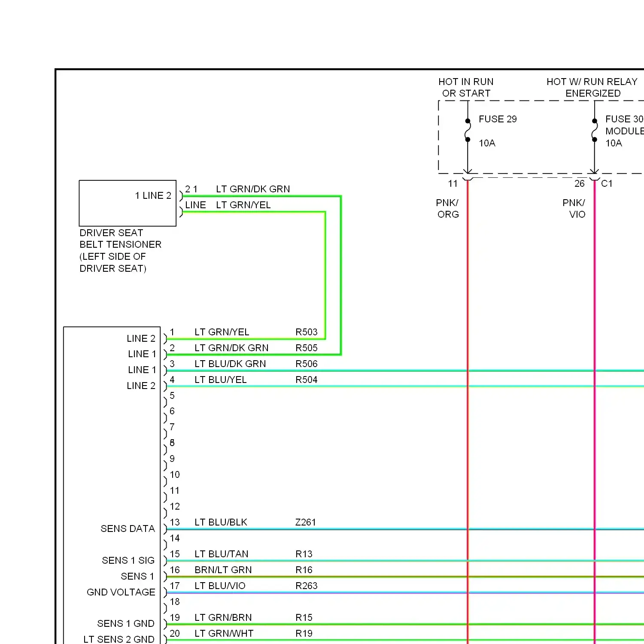Select the C1 connector label
644x644 pixels.
[x=607, y=184]
